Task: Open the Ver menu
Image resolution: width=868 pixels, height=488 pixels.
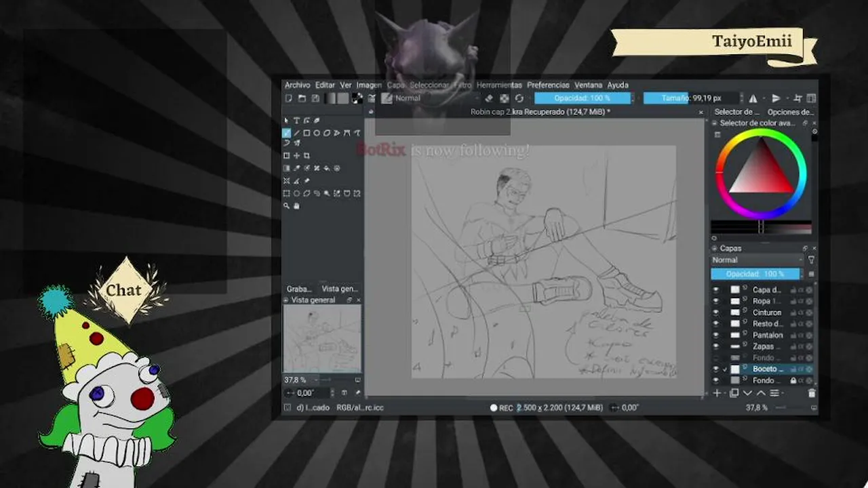Action: (345, 85)
